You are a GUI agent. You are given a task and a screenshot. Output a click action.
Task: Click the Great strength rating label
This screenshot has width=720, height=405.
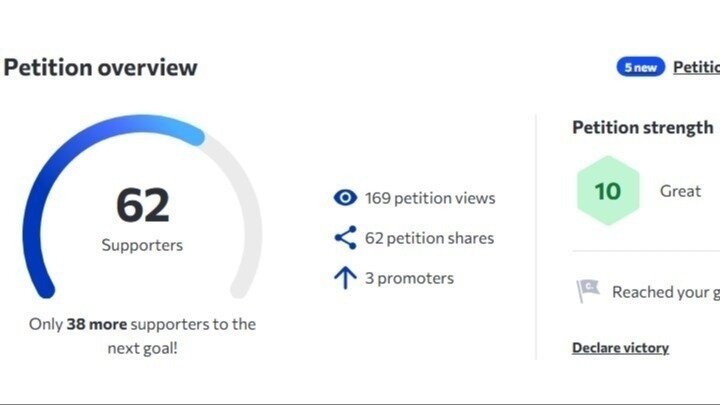tap(680, 191)
